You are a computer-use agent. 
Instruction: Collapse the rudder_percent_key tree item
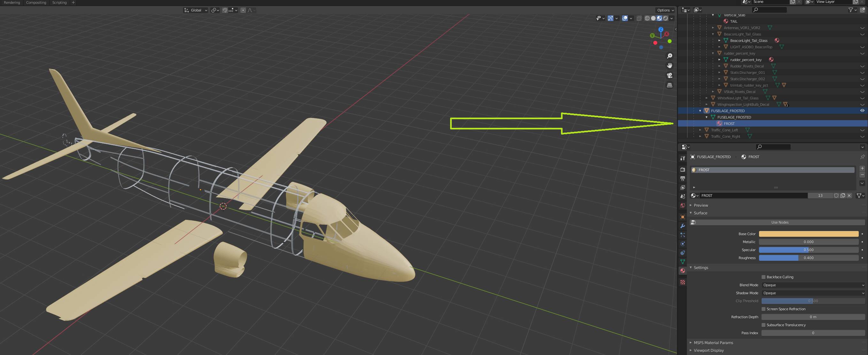tap(713, 53)
